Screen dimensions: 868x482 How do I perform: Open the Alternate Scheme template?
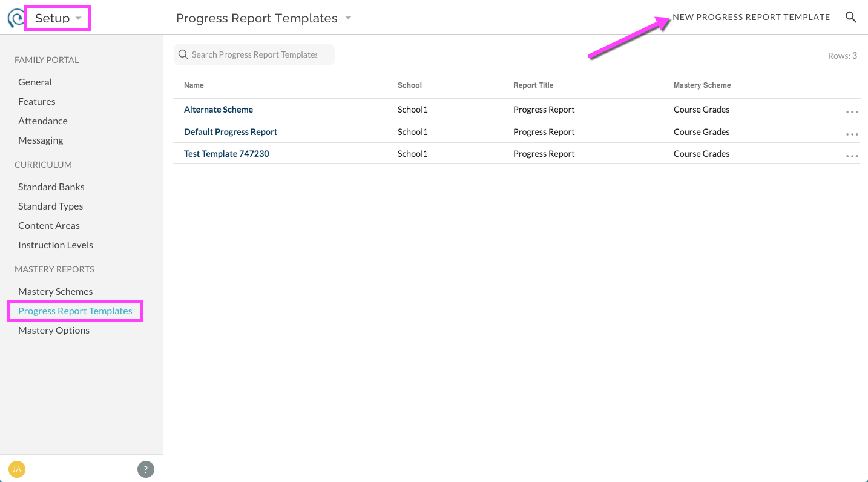coord(219,110)
